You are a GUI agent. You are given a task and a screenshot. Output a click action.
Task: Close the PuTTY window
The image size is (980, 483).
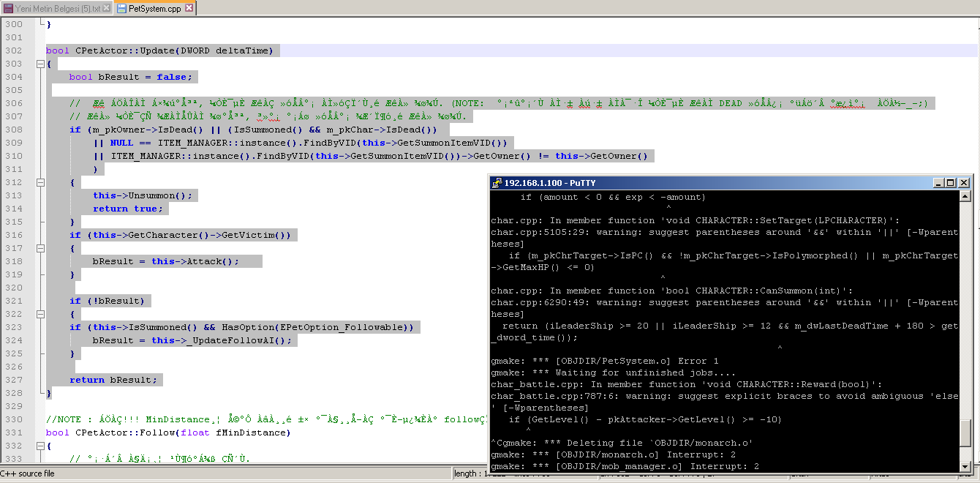[964, 183]
